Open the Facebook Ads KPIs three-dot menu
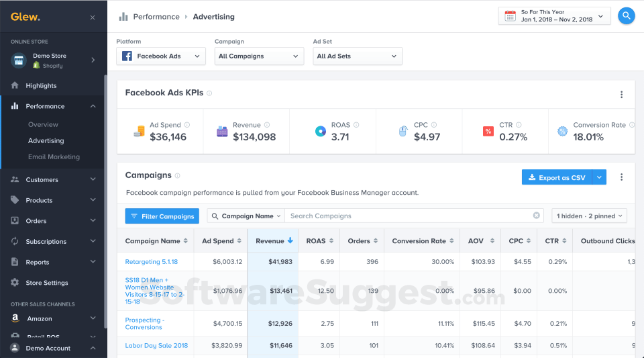The height and width of the screenshot is (358, 644). 621,95
